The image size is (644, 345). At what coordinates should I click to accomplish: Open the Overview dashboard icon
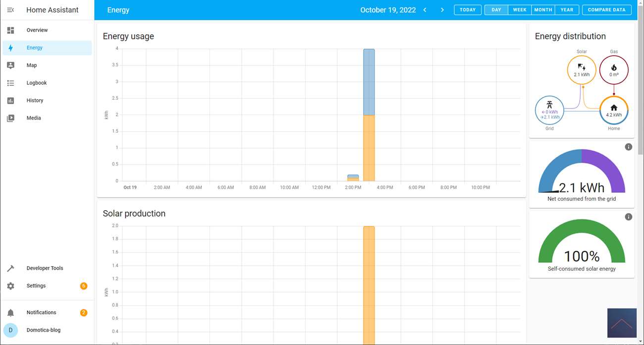(10, 30)
